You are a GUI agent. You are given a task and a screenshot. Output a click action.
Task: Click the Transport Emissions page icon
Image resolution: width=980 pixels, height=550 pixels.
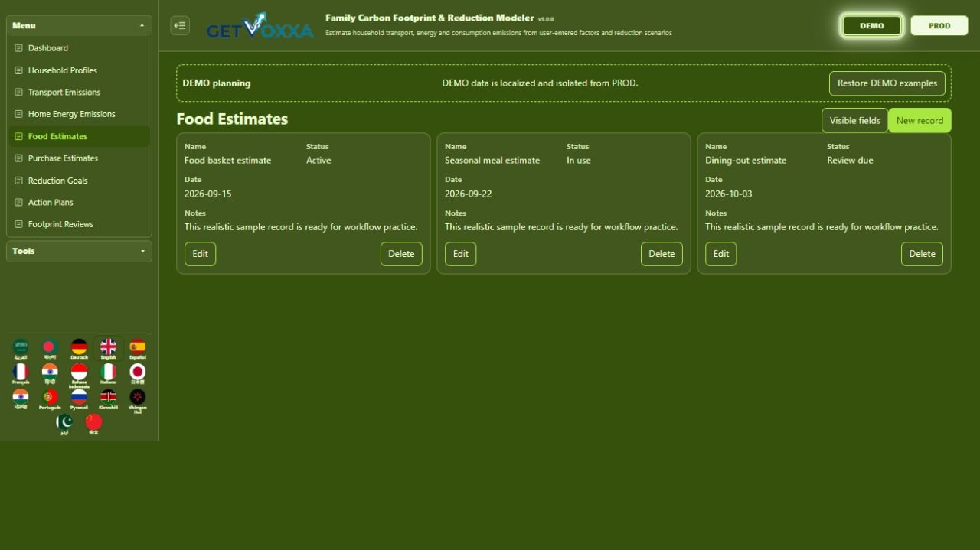click(x=19, y=93)
